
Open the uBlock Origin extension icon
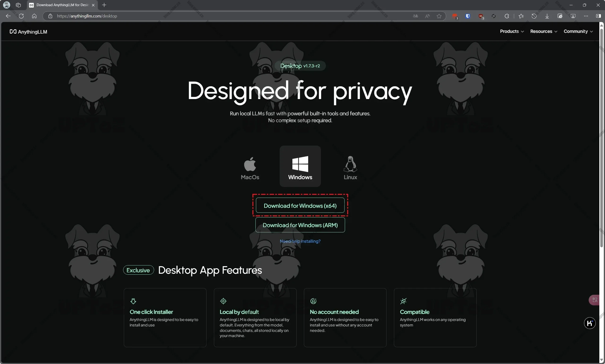pyautogui.click(x=481, y=16)
